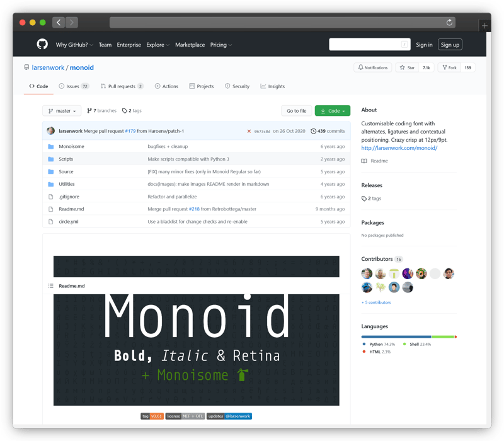View the 7 branches link

[x=101, y=111]
